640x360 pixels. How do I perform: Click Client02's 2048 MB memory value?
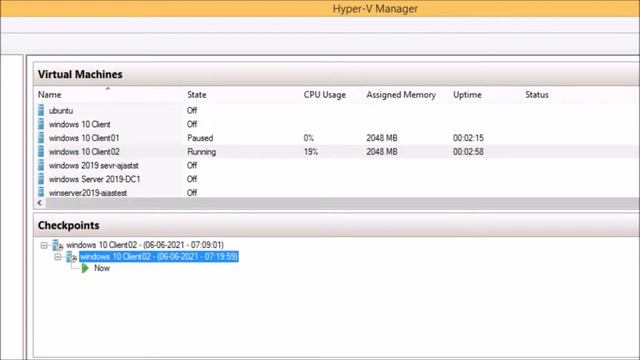pos(382,152)
